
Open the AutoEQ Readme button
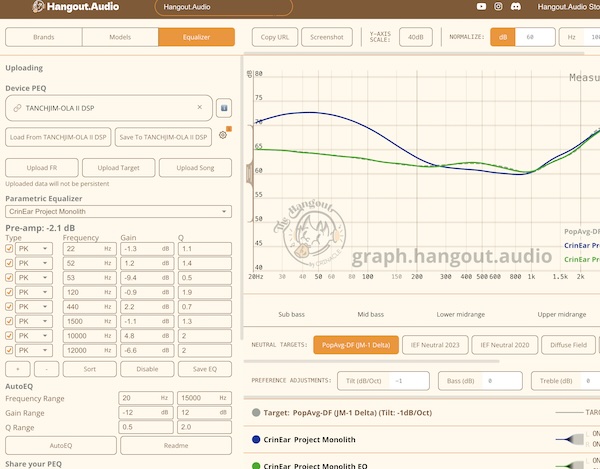[x=176, y=446]
